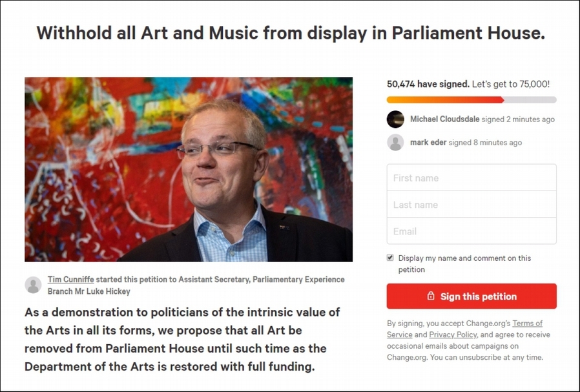The width and height of the screenshot is (580, 392).
Task: Open the Tim Cunniffe profile link
Action: click(x=72, y=280)
